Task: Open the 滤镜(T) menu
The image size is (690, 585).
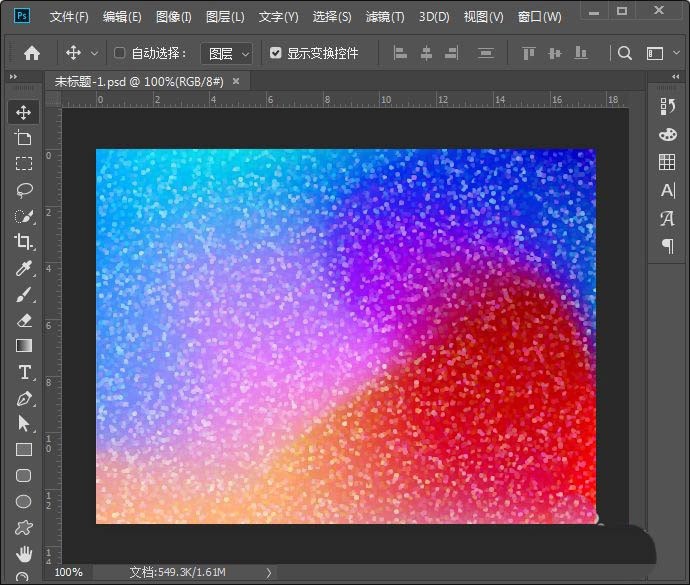Action: [x=384, y=17]
